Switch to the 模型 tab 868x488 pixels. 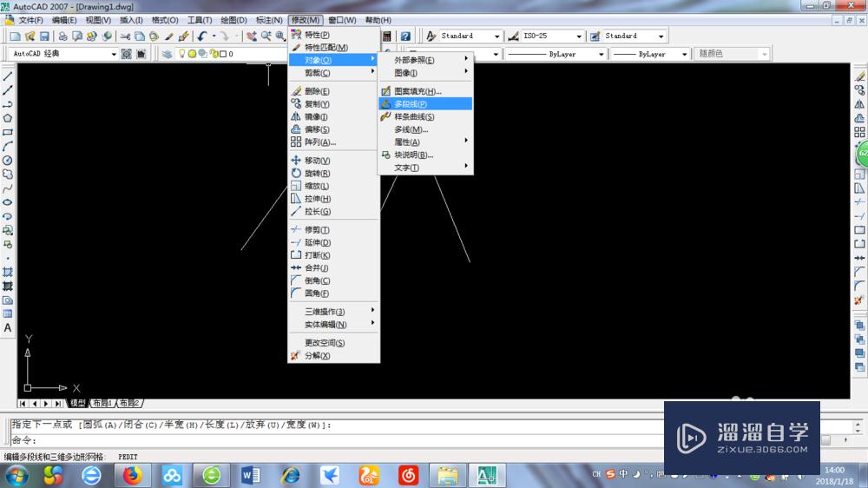pyautogui.click(x=77, y=403)
